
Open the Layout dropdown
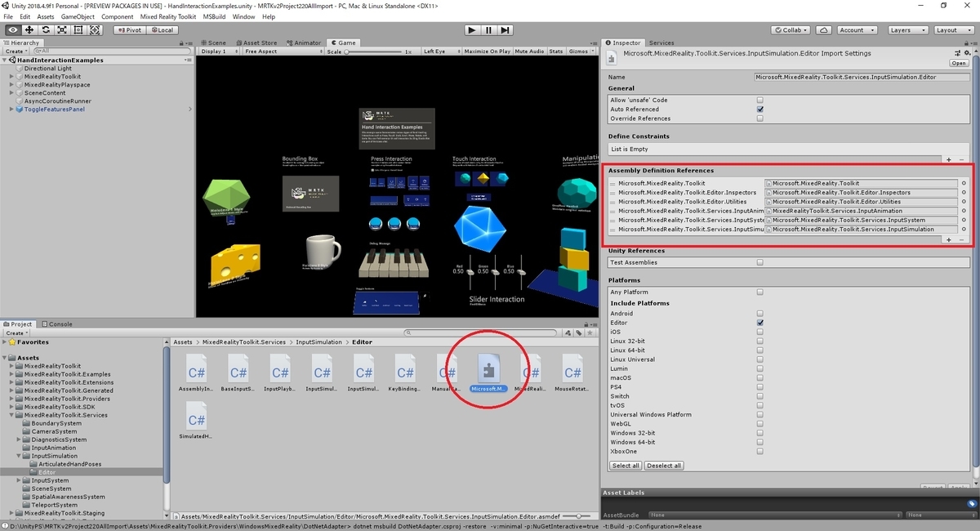tap(952, 29)
